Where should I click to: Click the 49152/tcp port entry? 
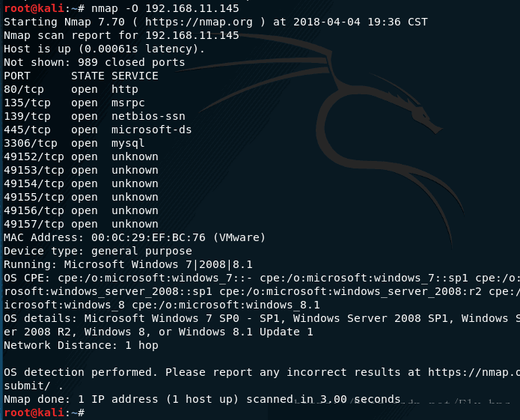(x=34, y=157)
